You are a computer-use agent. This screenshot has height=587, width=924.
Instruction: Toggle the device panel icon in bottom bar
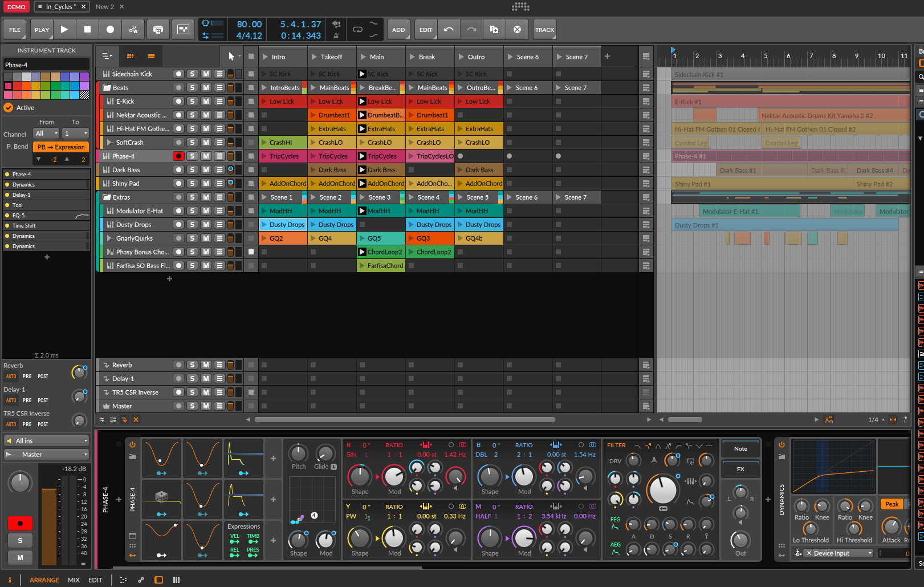coord(159,580)
